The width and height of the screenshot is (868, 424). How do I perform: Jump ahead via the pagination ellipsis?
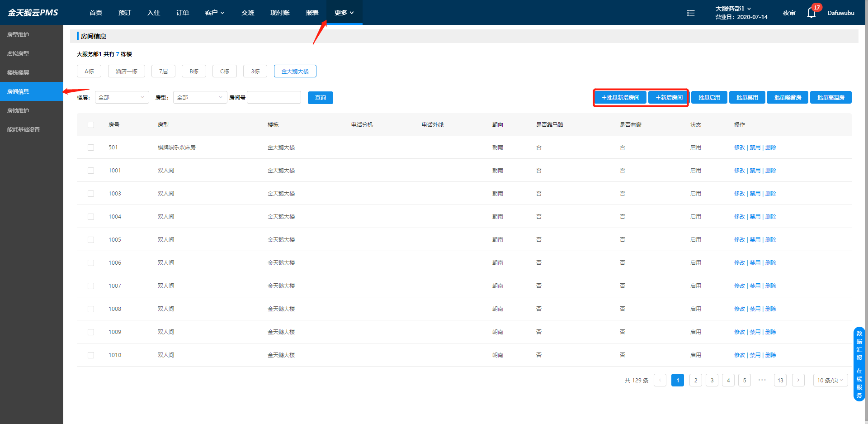tap(762, 380)
